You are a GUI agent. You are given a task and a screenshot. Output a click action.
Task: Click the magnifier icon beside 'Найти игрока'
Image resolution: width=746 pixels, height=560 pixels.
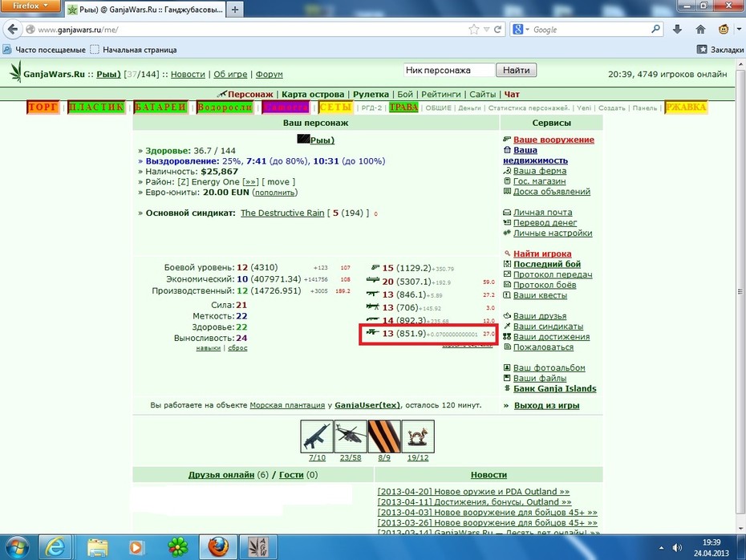click(507, 254)
